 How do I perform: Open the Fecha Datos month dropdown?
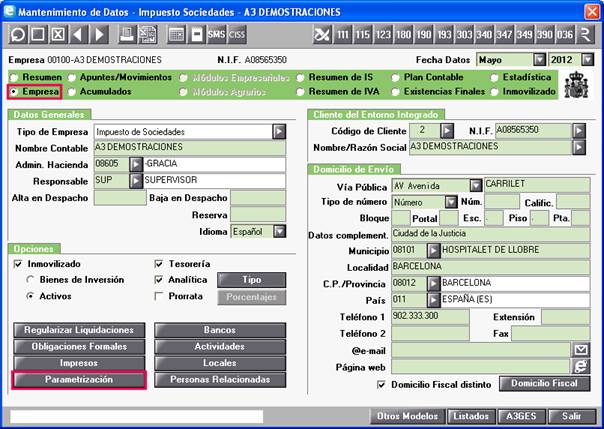(x=539, y=60)
